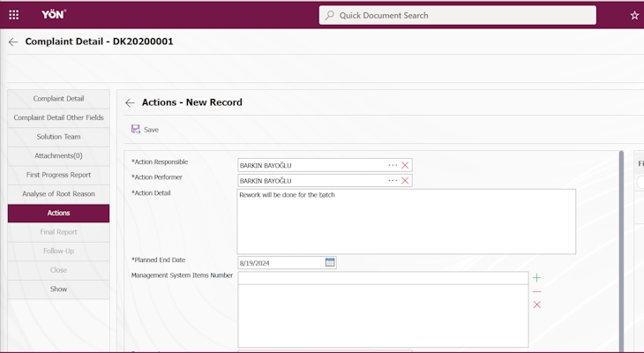The width and height of the screenshot is (644, 353).
Task: Switch to First Progress Report tab
Action: click(59, 175)
